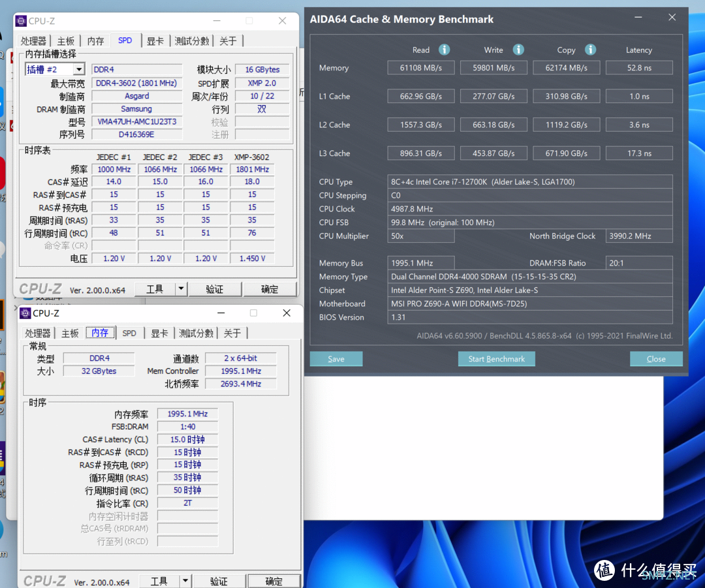
Task: Open 关于 tab in upper CPU-Z window
Action: (228, 41)
